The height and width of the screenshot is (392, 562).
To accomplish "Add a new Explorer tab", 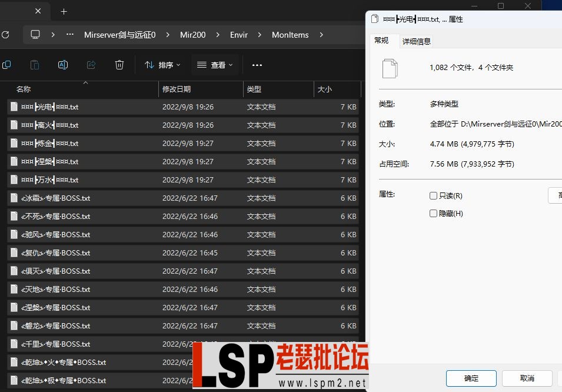I will 64,11.
